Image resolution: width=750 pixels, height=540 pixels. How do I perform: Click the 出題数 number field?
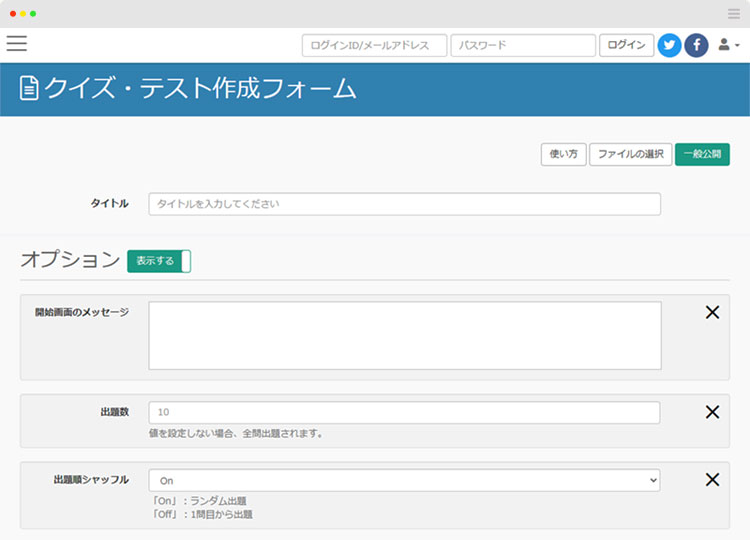[x=404, y=412]
